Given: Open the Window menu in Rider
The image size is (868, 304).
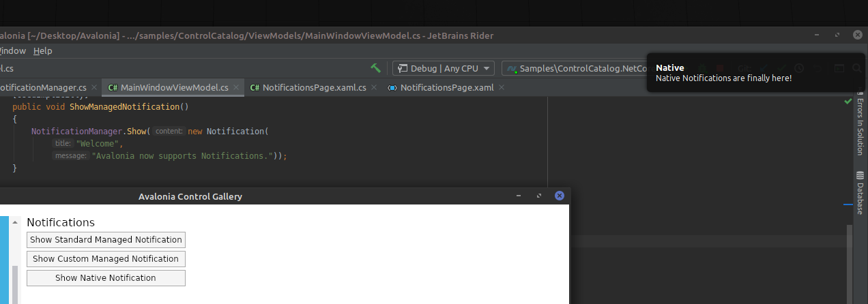Looking at the screenshot, I should 12,51.
